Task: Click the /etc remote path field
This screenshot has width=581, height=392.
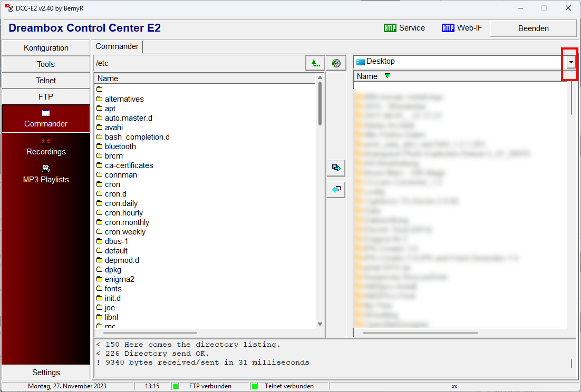Action: click(198, 63)
